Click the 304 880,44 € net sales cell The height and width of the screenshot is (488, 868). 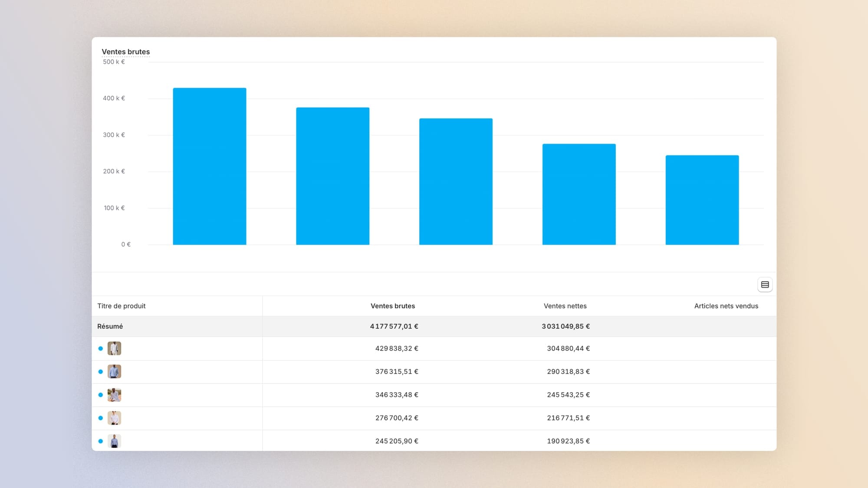568,348
